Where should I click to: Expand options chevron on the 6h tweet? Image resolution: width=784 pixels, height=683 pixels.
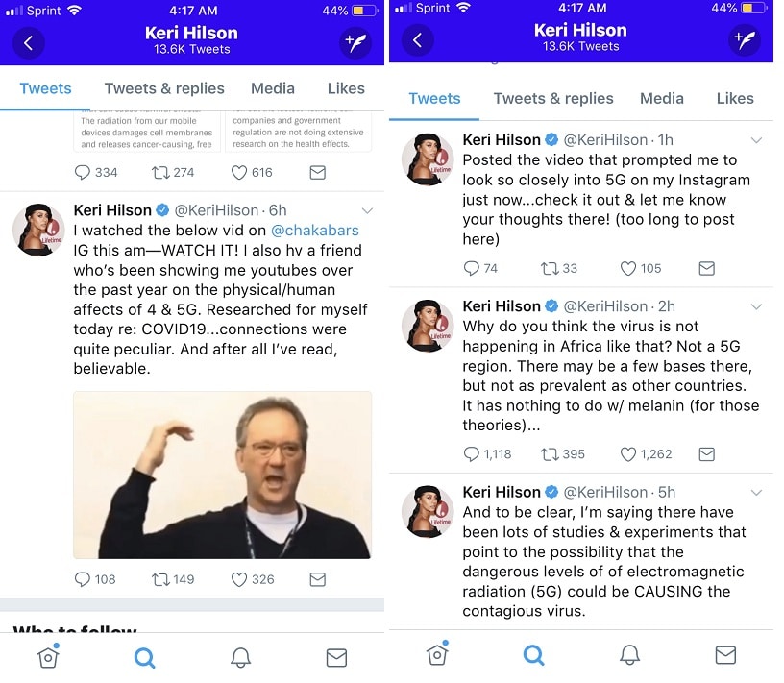tap(367, 210)
